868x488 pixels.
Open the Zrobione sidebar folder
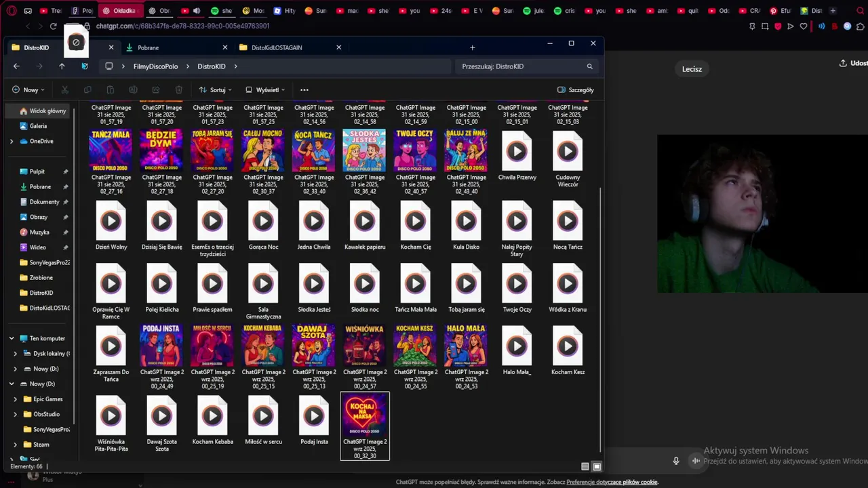41,277
